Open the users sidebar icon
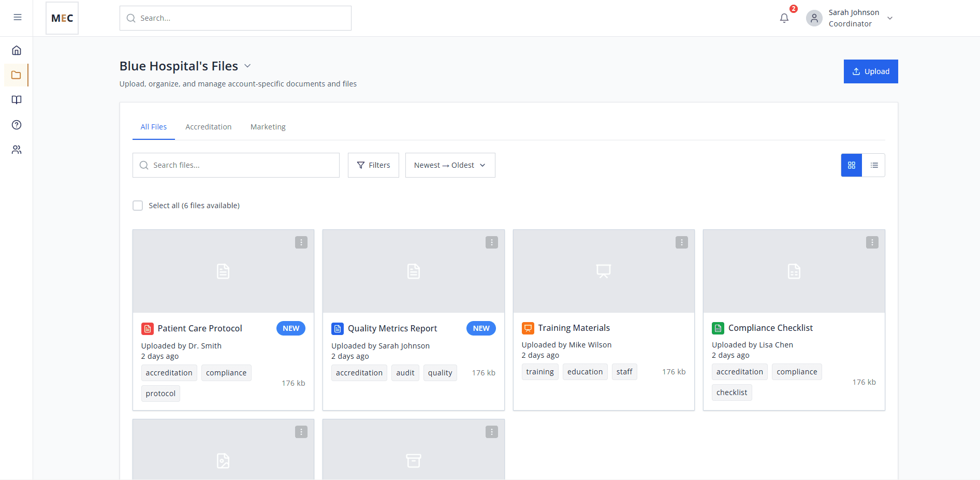 (x=17, y=150)
